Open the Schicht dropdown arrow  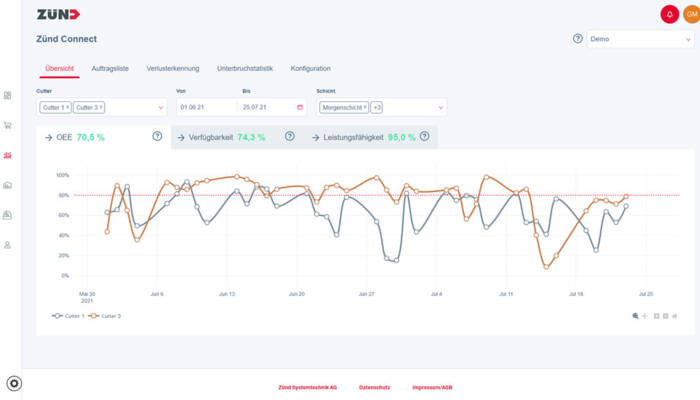click(x=441, y=107)
